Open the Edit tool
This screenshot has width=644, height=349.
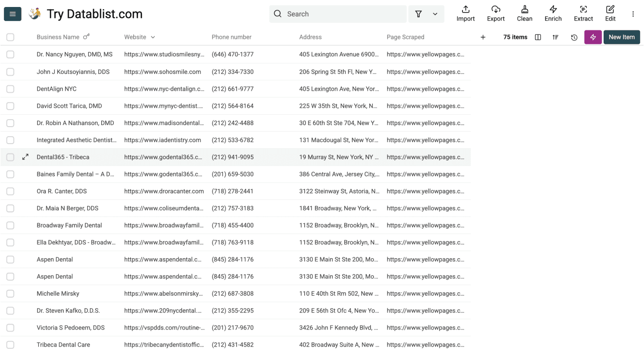[610, 13]
